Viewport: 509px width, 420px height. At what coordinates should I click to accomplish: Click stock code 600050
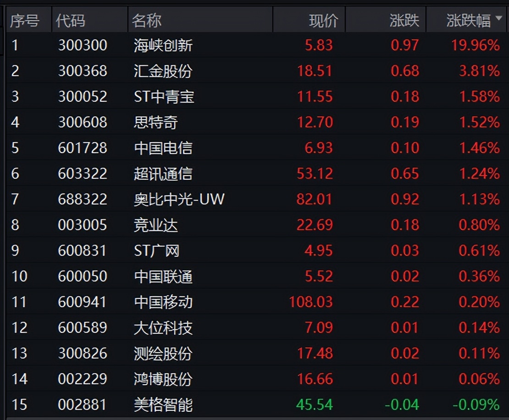(x=83, y=276)
